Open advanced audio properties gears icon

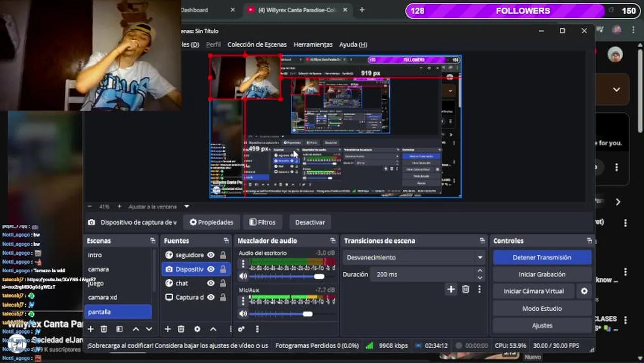point(241,329)
